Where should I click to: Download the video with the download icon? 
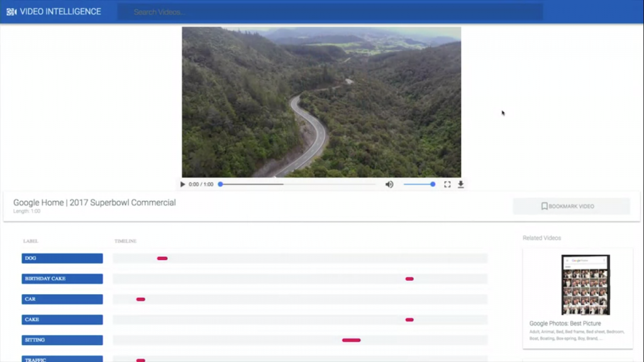point(461,184)
